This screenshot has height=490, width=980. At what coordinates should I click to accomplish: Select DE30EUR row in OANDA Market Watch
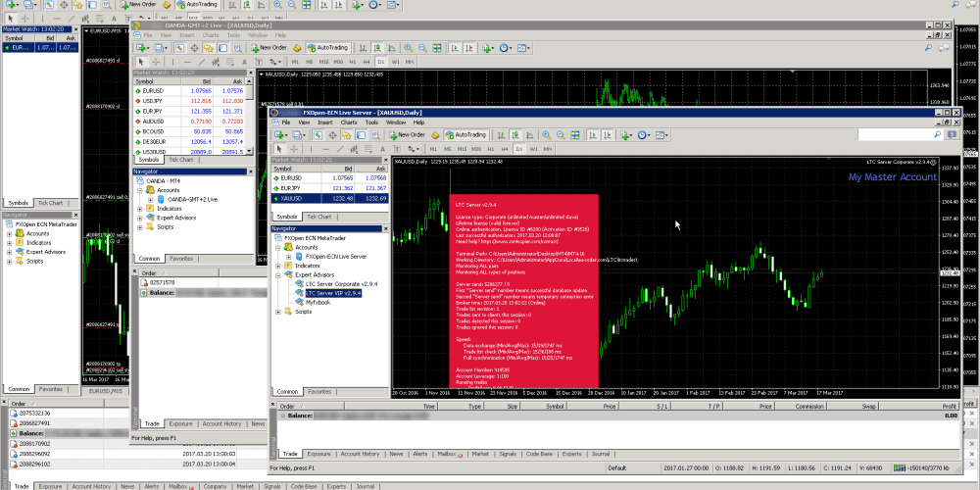tap(189, 142)
